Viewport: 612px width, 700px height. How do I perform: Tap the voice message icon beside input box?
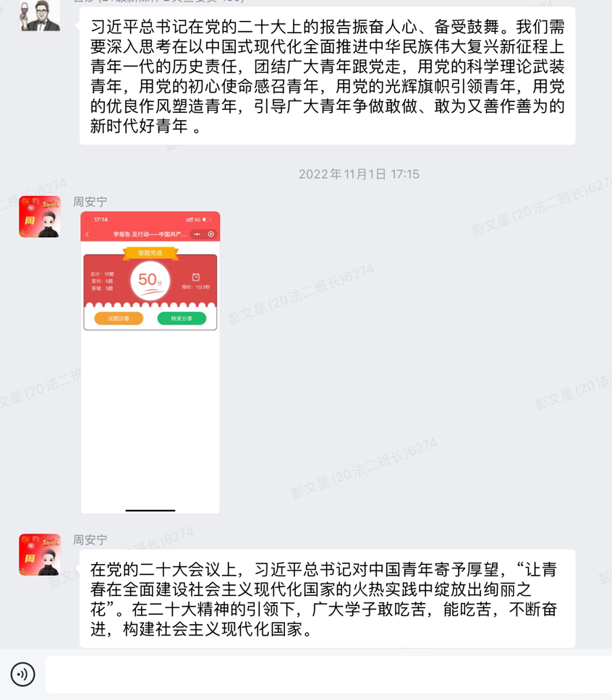click(x=22, y=674)
